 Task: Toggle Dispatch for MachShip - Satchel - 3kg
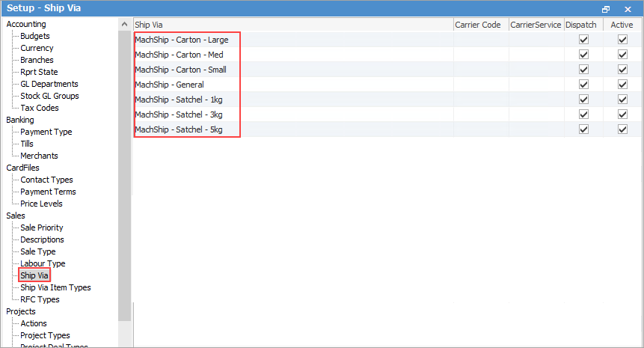pos(583,115)
